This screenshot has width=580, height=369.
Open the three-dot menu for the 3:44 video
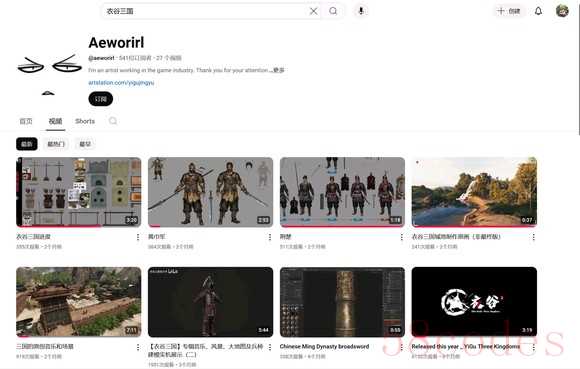(270, 347)
